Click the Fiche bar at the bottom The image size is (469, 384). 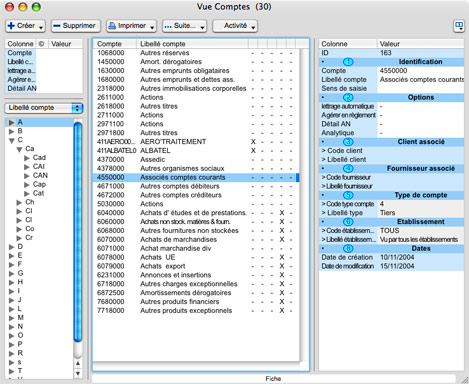[273, 379]
